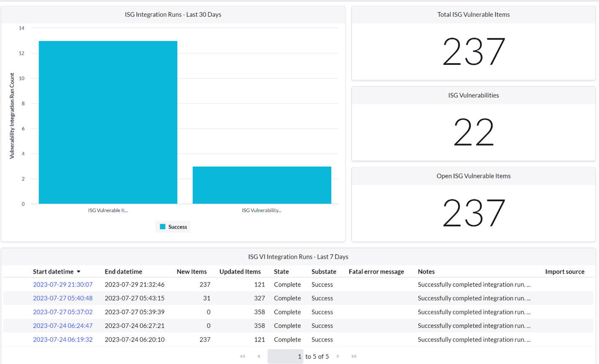Click the ISG Vulnerable Items bar in chart
Image resolution: width=599 pixels, height=364 pixels.
[108, 121]
